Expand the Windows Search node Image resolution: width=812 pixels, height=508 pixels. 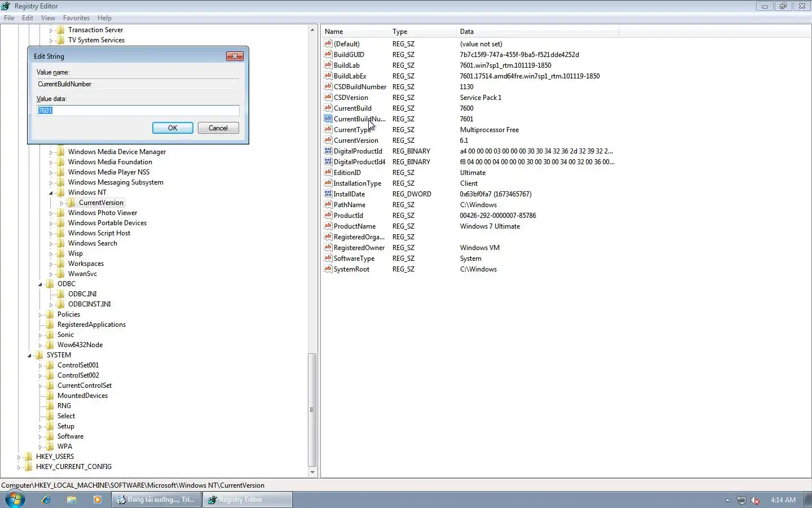pos(51,243)
